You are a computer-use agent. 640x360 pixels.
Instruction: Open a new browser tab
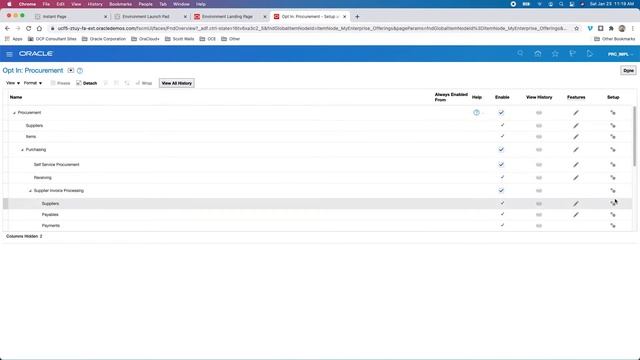(x=357, y=16)
